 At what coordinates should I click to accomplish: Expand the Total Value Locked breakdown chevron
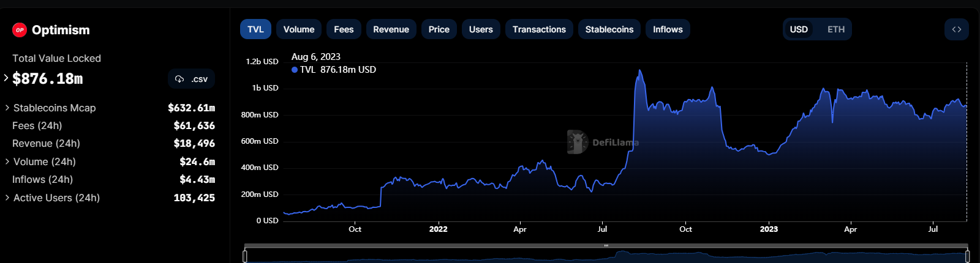click(6, 78)
